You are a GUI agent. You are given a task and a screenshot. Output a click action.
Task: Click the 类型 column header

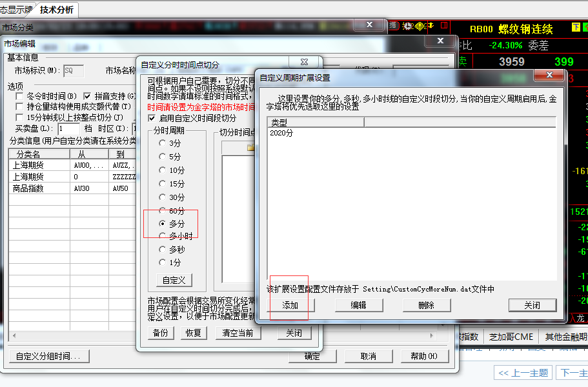(x=316, y=122)
